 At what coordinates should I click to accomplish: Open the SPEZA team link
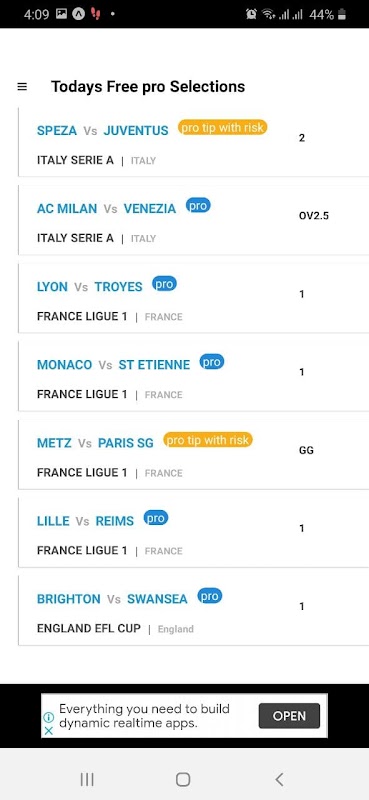point(57,131)
